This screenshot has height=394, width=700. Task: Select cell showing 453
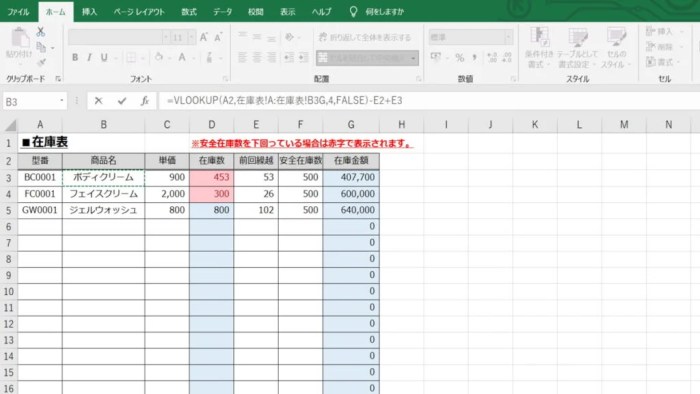[212, 177]
